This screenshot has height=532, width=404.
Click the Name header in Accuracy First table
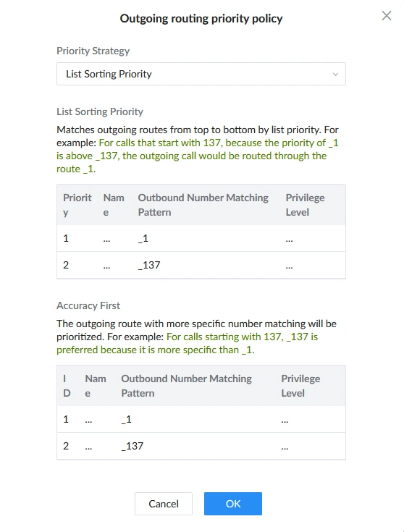96,386
